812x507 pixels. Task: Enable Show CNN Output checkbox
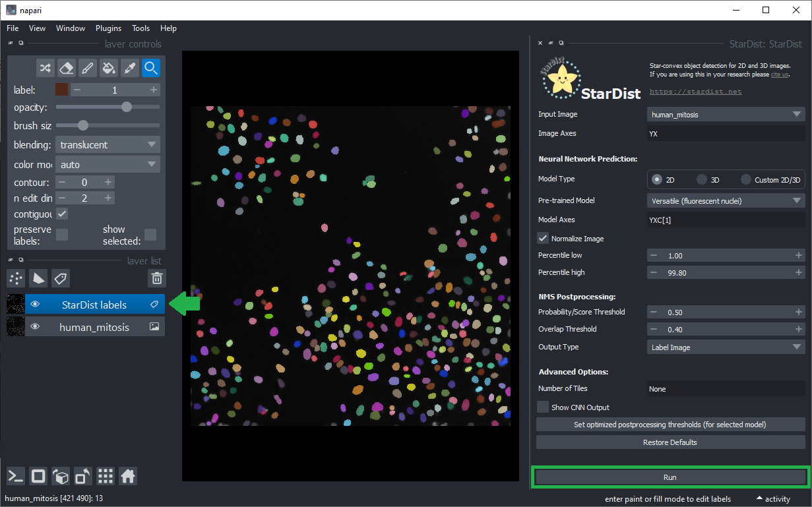(x=543, y=407)
